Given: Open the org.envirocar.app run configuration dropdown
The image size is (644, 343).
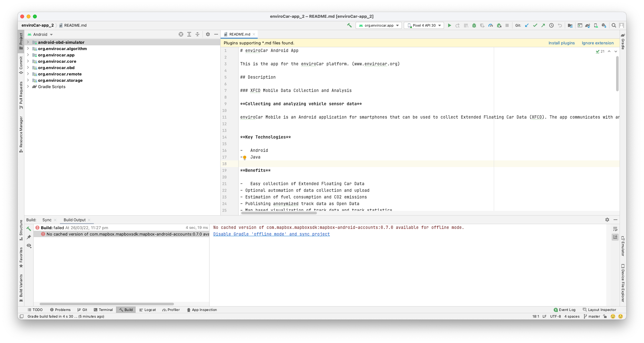Looking at the screenshot, I should pyautogui.click(x=379, y=25).
